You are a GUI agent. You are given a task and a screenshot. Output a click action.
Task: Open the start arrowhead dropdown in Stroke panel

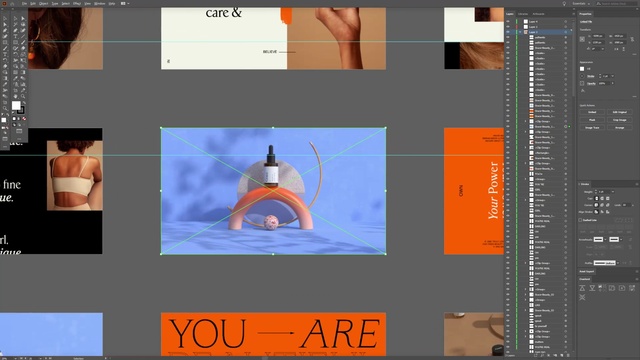click(605, 239)
